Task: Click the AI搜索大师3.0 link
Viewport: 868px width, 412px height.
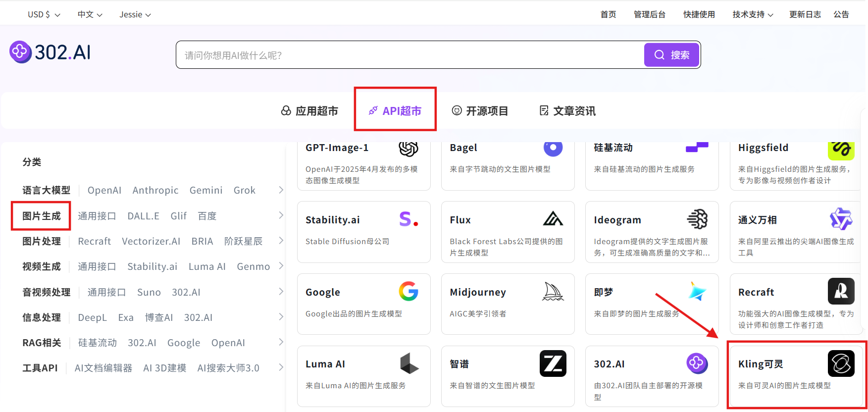Action: tap(228, 368)
